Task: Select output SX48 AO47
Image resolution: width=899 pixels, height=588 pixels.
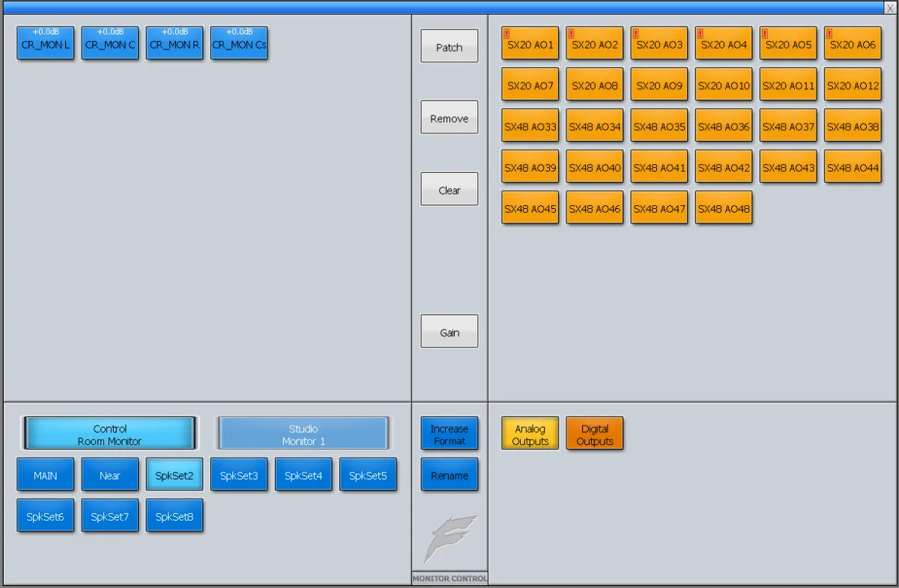Action: [659, 208]
